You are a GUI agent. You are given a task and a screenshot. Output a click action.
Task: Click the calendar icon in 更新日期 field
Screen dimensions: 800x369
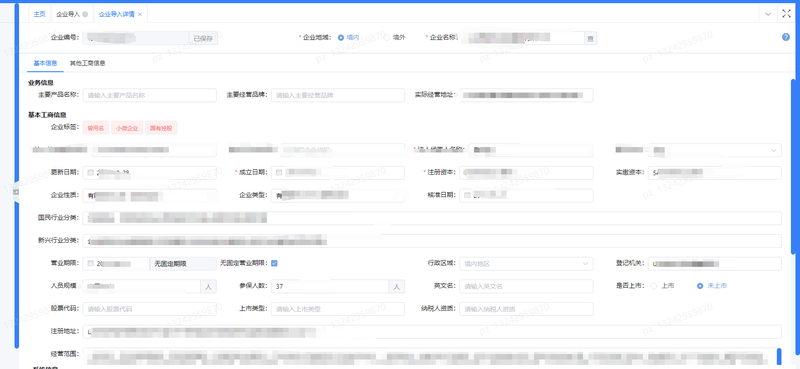pos(90,173)
